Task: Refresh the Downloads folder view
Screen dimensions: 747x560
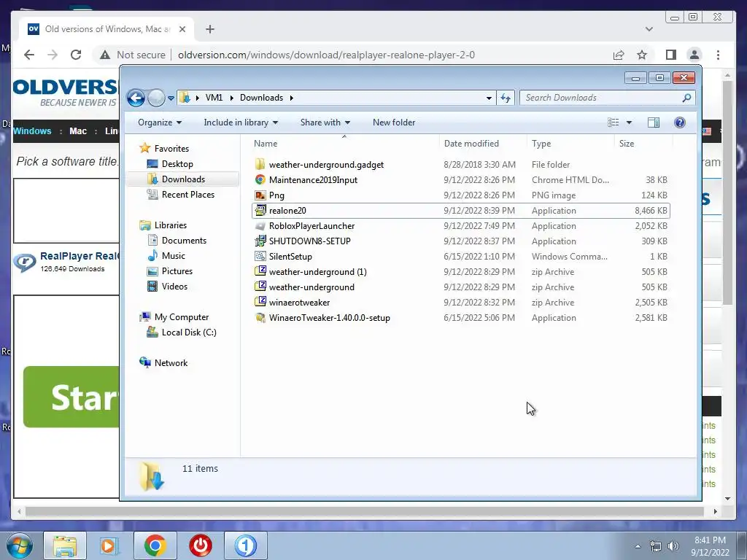Action: click(x=506, y=98)
